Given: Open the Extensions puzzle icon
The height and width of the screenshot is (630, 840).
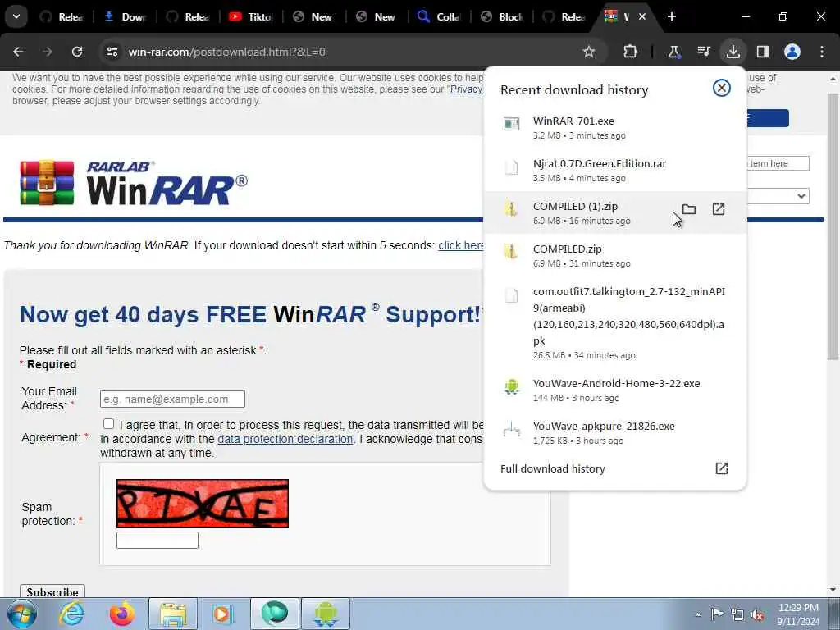Looking at the screenshot, I should click(x=631, y=52).
